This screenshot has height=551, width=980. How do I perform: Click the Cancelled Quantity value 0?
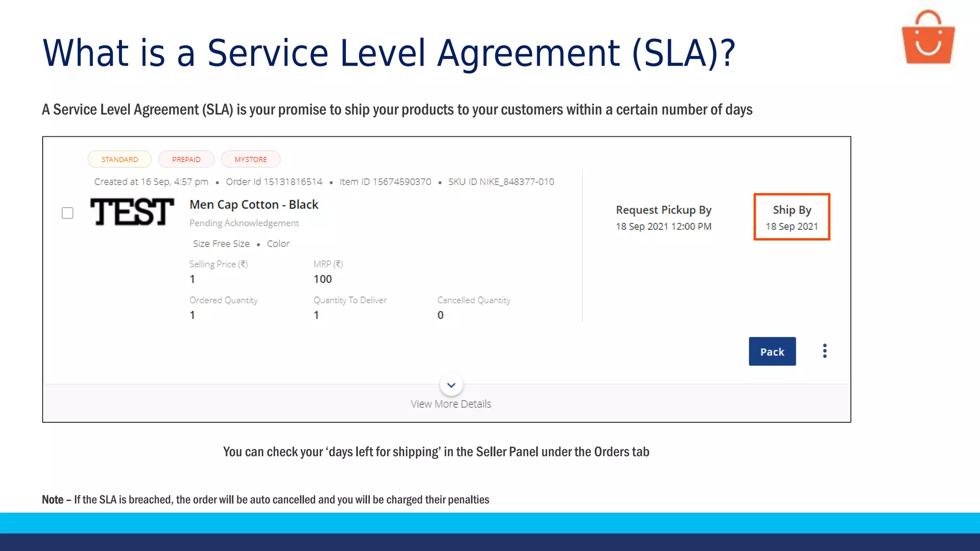pos(440,315)
